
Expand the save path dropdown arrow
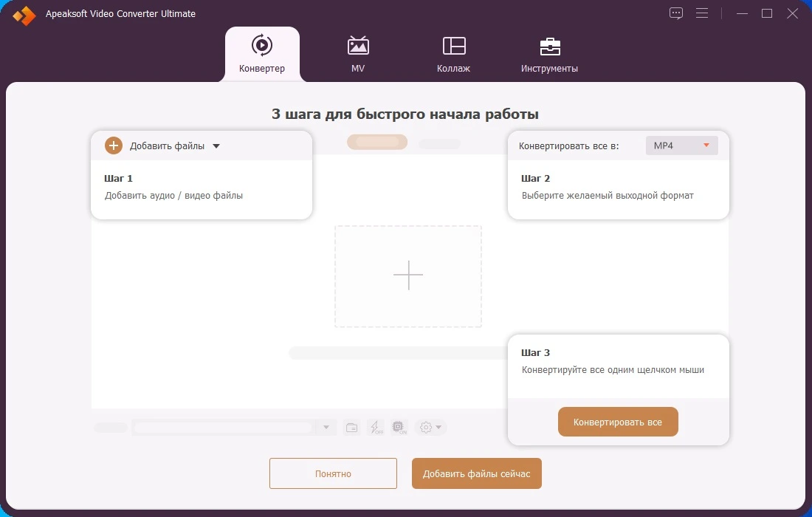click(326, 428)
